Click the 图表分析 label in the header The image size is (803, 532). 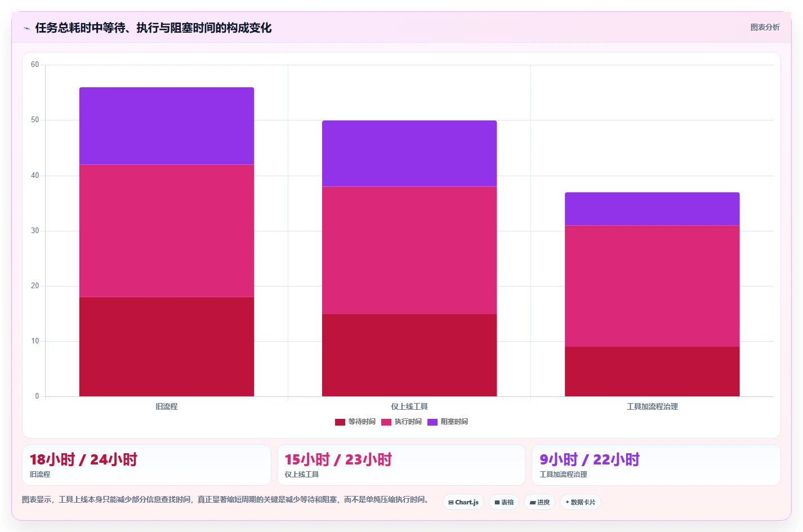coord(765,27)
